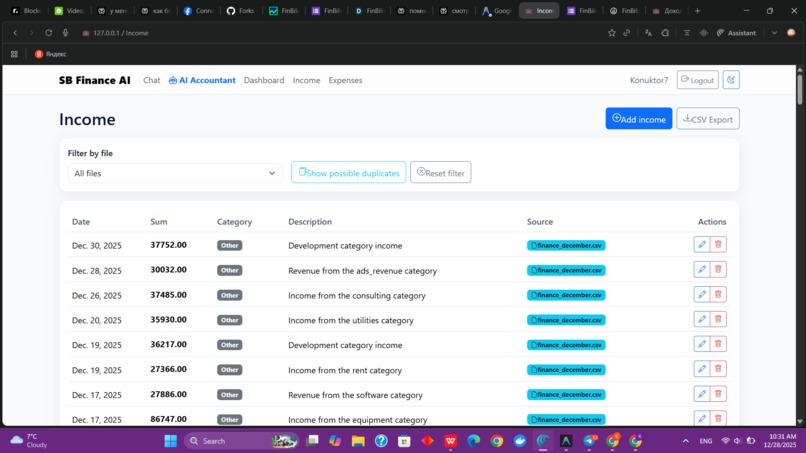Open the browser tab list chevron
Image resolution: width=806 pixels, height=453 pixels.
[774, 32]
